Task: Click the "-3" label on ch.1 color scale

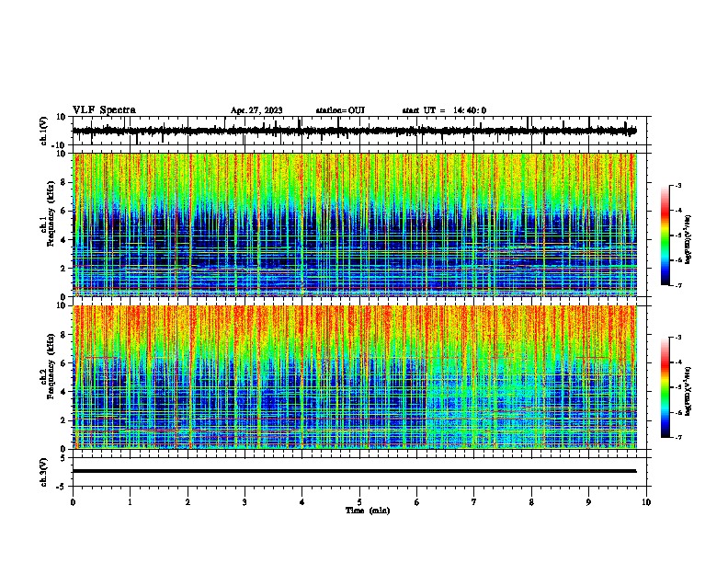Action: (x=677, y=185)
